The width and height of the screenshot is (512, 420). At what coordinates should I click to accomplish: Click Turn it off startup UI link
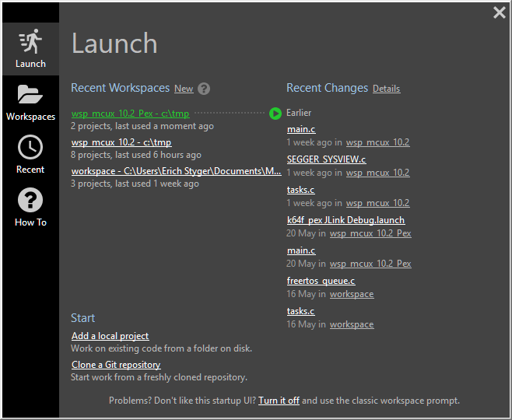(x=279, y=401)
